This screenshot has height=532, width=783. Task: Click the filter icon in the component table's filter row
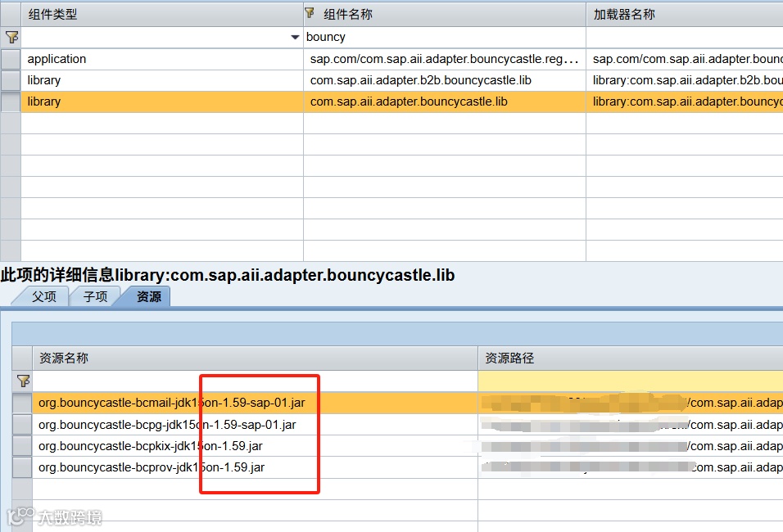point(11,38)
